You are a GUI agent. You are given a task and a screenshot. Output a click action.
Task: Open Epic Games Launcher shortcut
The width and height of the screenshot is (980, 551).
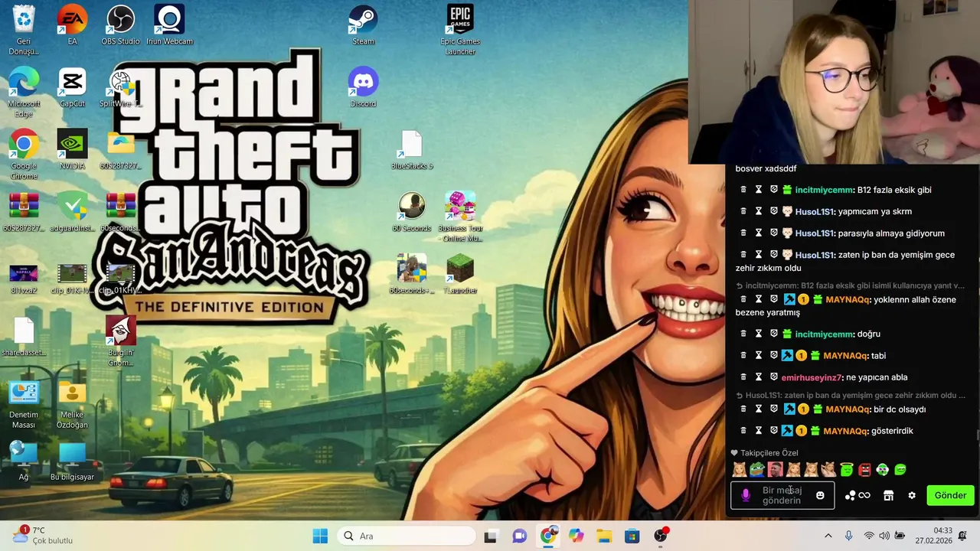point(459,29)
